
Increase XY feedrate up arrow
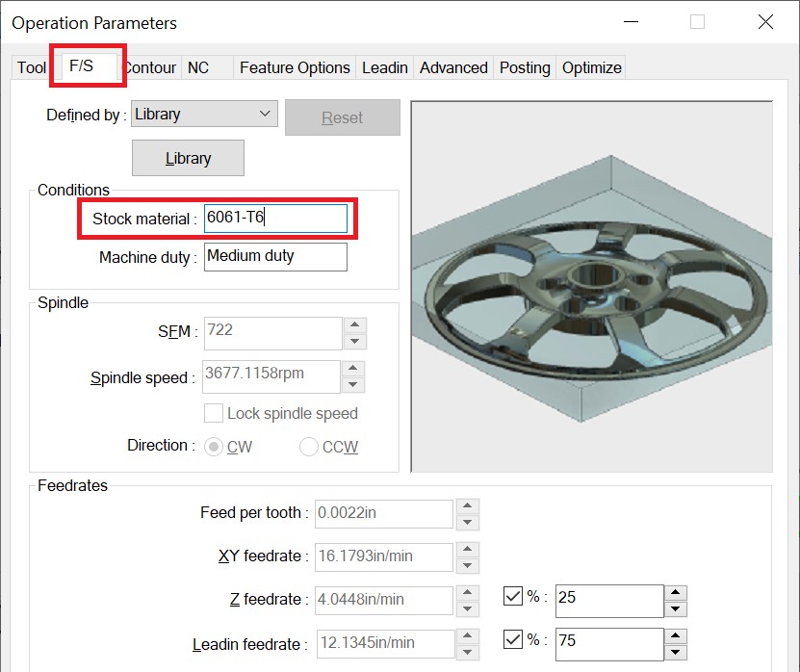click(x=468, y=550)
